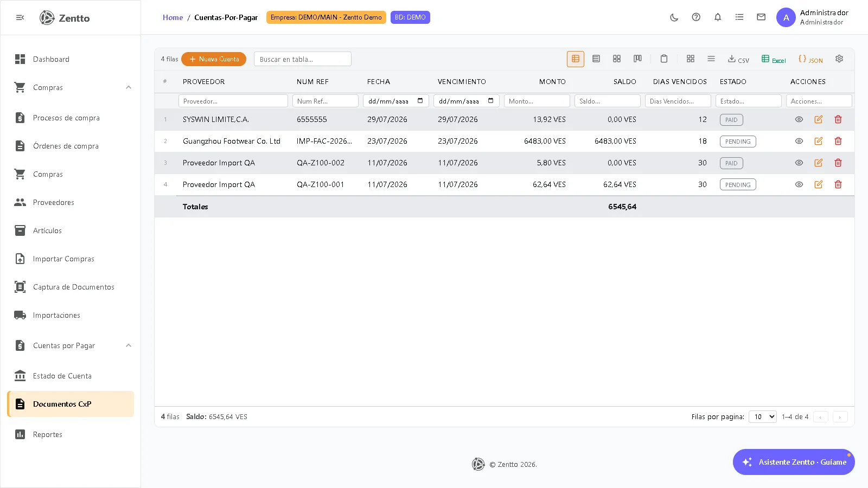Open Órdenes de compra
Screen dimensions: 868x488
[x=71, y=146]
